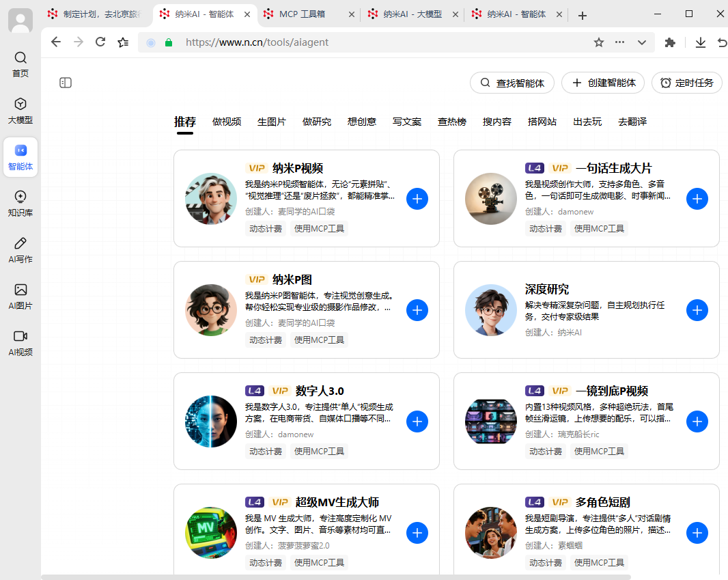Switch to the 去翻译 tab
728x580 pixels.
point(632,122)
